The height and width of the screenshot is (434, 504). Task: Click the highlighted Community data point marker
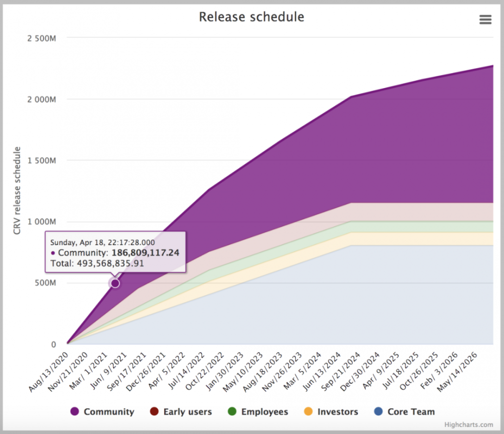[x=115, y=283]
